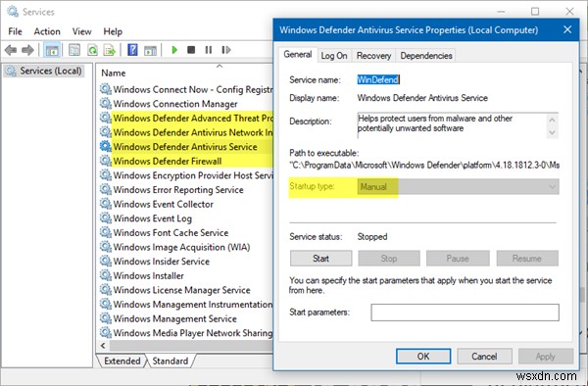Open the Help menu

coord(113,31)
